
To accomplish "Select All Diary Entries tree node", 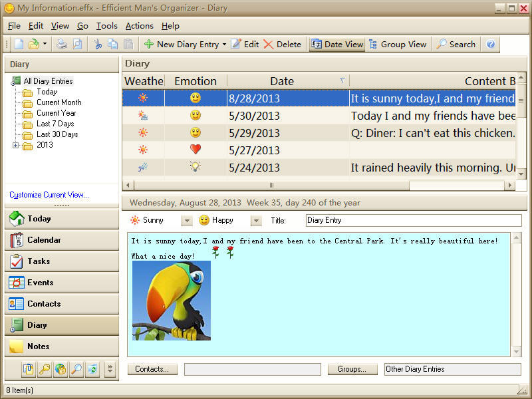I will [x=48, y=80].
